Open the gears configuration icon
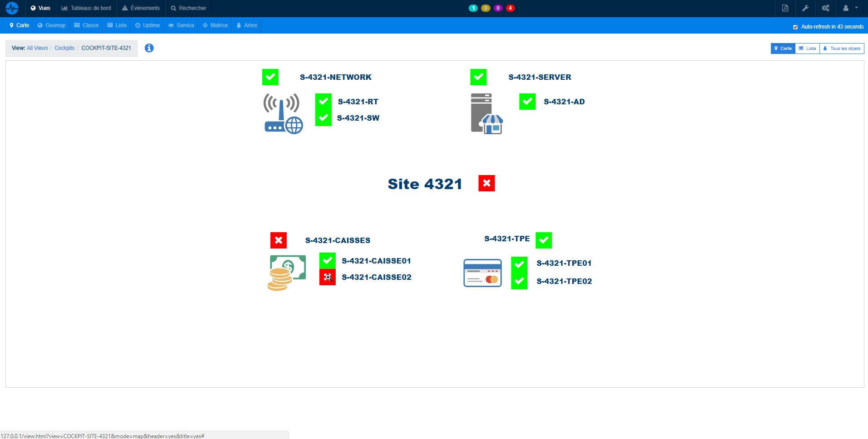This screenshot has width=868, height=439. (825, 8)
